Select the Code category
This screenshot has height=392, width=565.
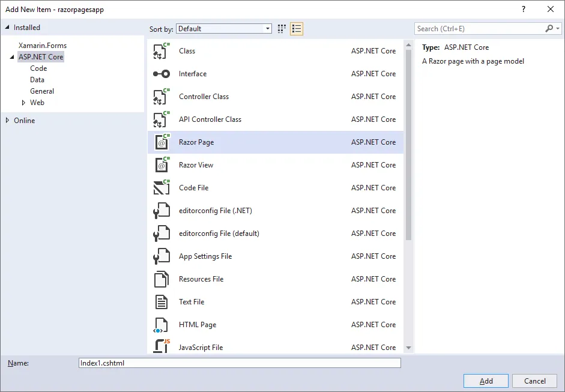pyautogui.click(x=38, y=68)
